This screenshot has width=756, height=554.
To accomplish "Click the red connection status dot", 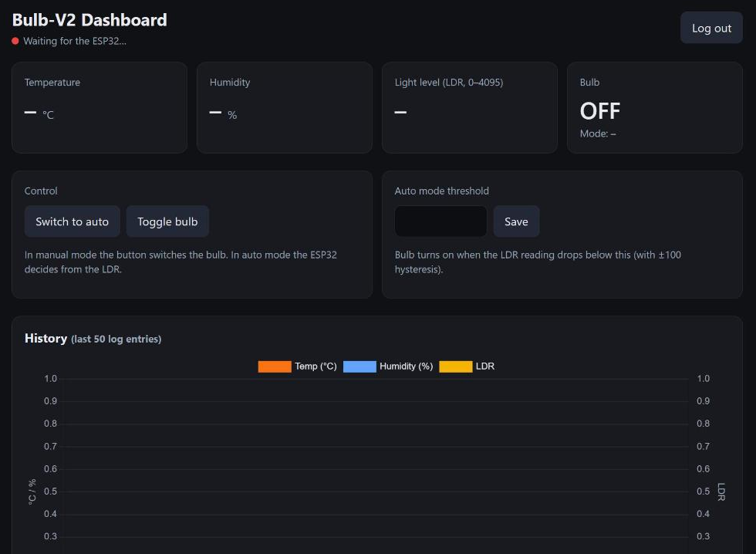I will tap(15, 41).
